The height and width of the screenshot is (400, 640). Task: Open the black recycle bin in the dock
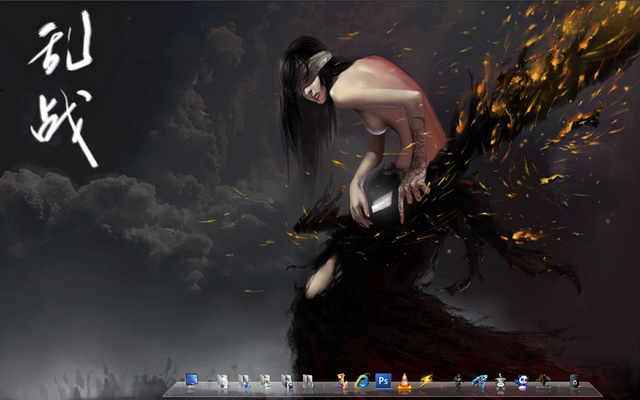coord(575,381)
